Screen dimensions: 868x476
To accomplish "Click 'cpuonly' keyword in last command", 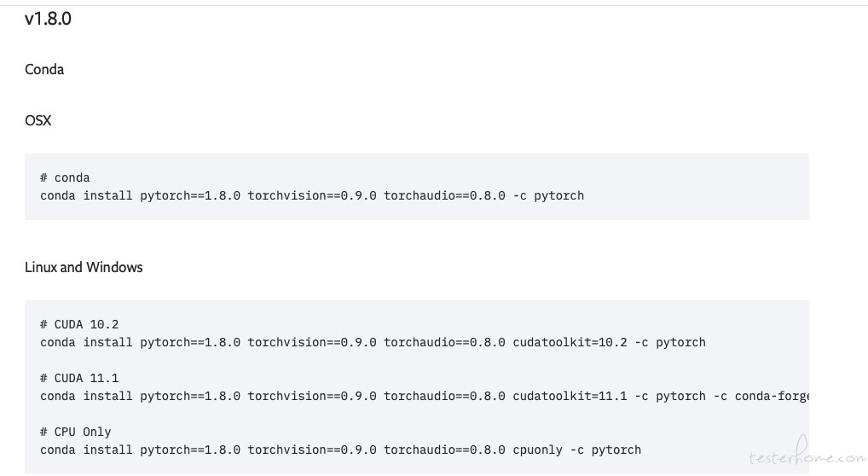I will pos(537,450).
